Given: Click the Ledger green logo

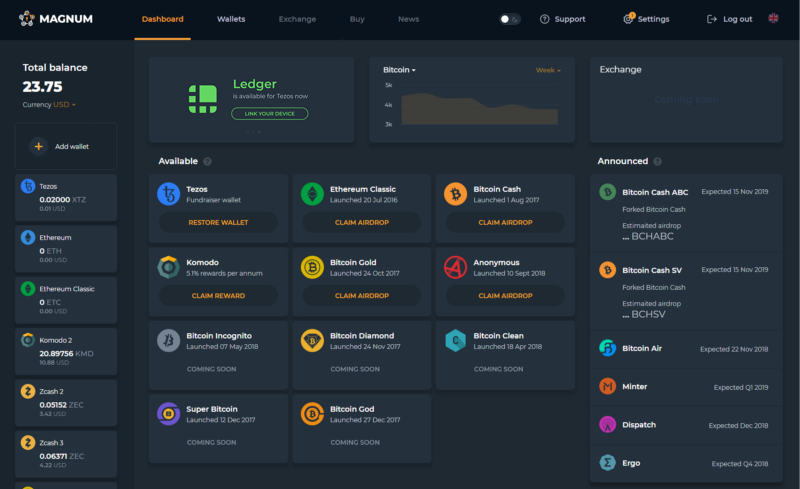Looking at the screenshot, I should click(203, 99).
